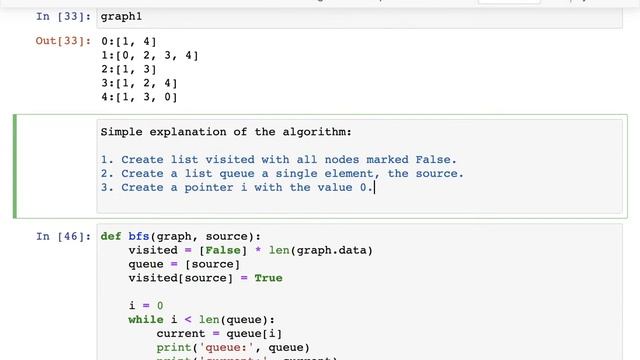Image resolution: width=640 pixels, height=360 pixels.
Task: Click the Out[33] output label
Action: click(63, 41)
